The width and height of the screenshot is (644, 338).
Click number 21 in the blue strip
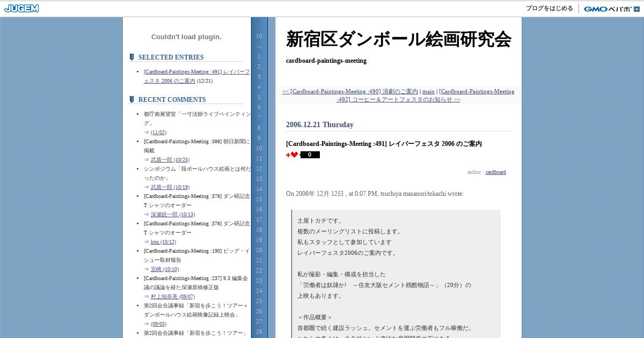click(259, 261)
